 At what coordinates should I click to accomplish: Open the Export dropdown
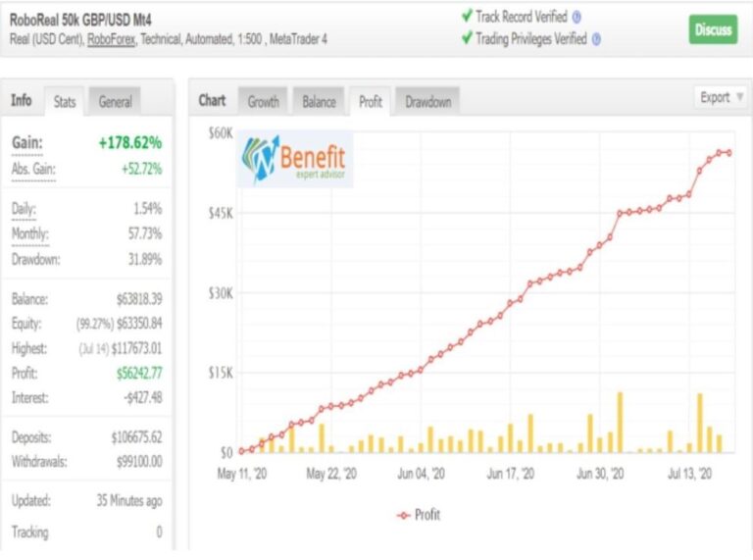click(720, 97)
